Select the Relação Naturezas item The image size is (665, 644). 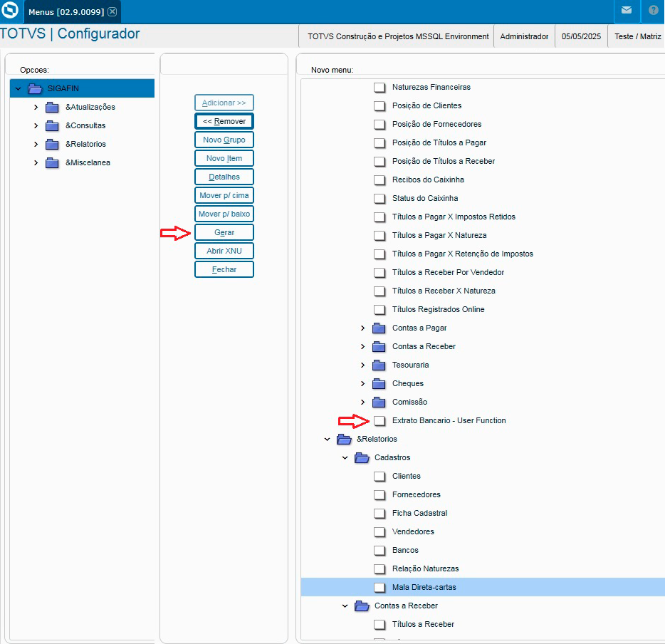coord(425,568)
